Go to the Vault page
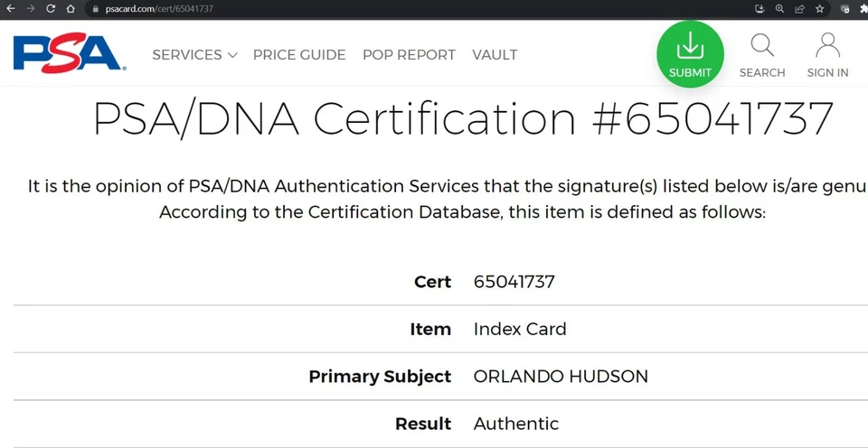 click(x=495, y=54)
